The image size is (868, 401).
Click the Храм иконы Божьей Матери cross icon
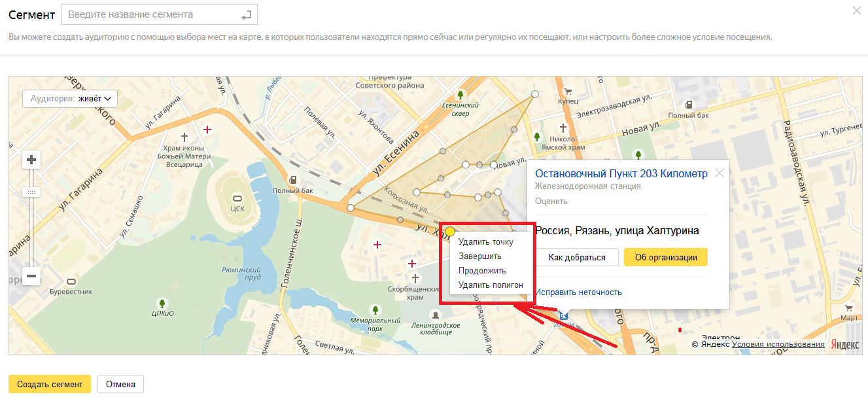click(x=184, y=138)
